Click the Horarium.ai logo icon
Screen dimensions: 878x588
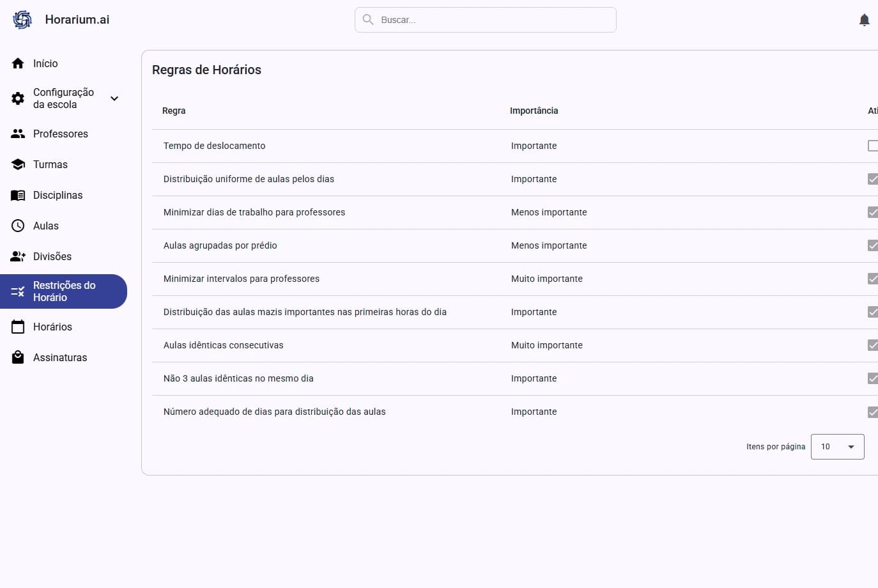click(x=22, y=20)
